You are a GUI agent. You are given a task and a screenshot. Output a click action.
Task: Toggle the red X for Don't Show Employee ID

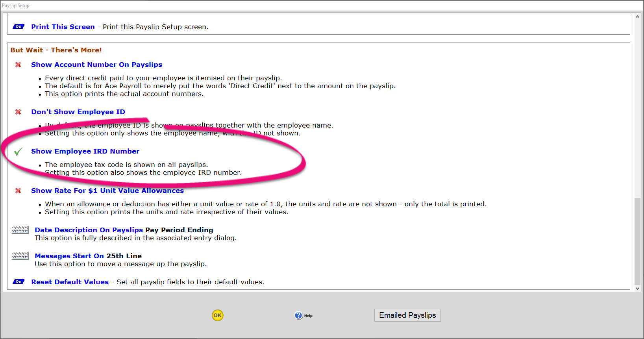click(x=18, y=112)
